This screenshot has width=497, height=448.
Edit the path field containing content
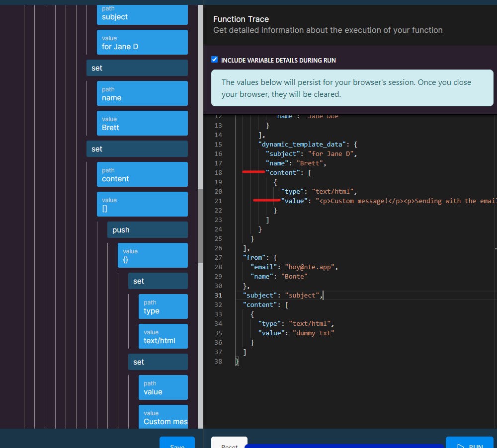point(142,174)
